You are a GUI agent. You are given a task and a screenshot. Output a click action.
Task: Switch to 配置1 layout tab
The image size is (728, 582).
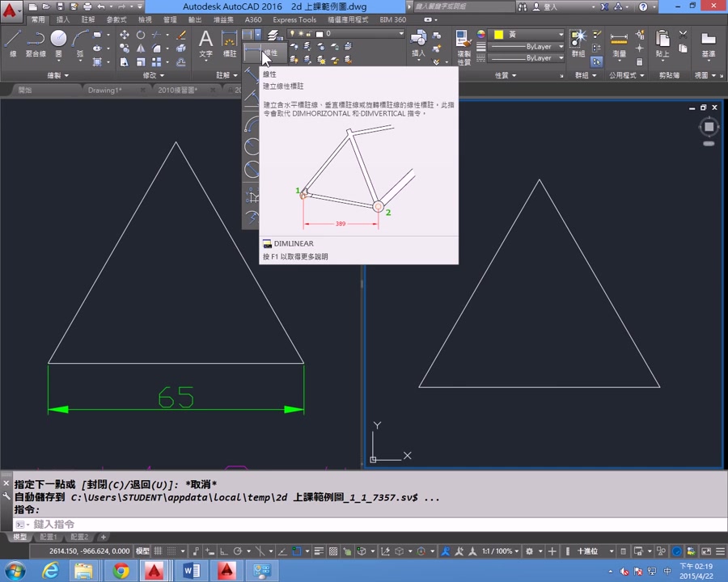49,537
